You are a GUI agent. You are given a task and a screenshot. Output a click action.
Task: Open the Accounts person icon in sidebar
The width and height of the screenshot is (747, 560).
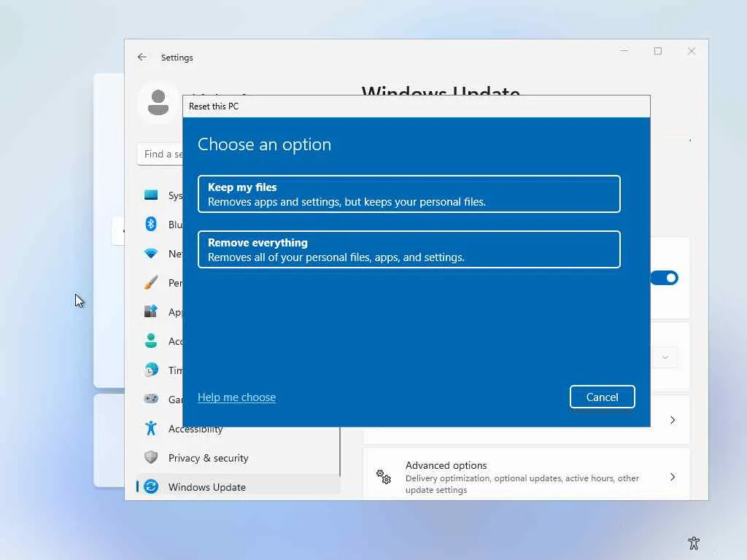[151, 341]
